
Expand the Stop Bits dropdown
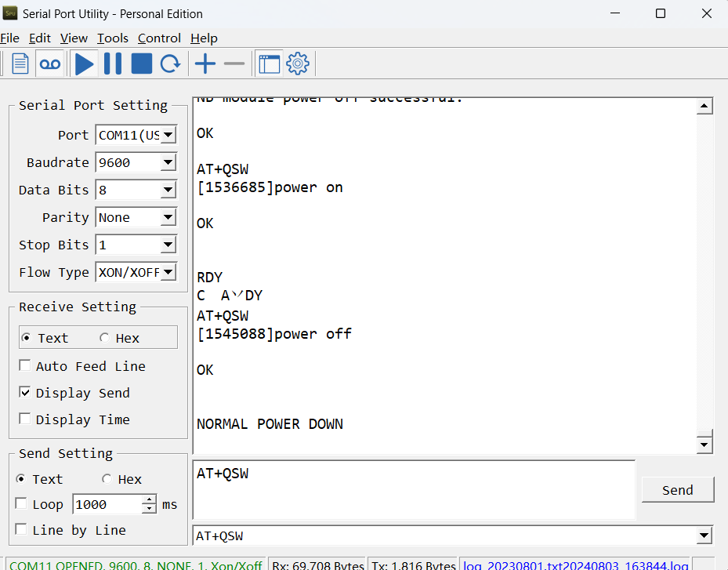168,245
